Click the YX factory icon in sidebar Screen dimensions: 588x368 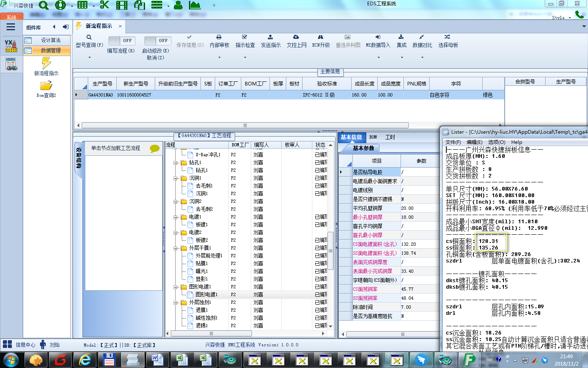click(11, 46)
